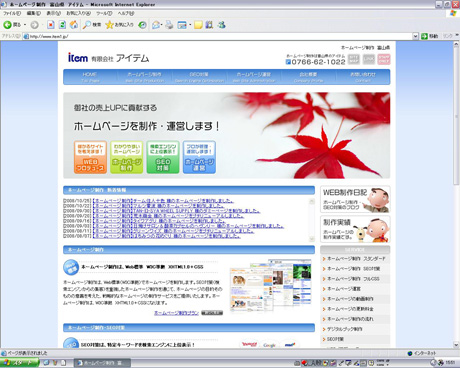The width and height of the screenshot is (460, 368).
Task: Open the Windows Start button (スタート)
Action: click(19, 363)
